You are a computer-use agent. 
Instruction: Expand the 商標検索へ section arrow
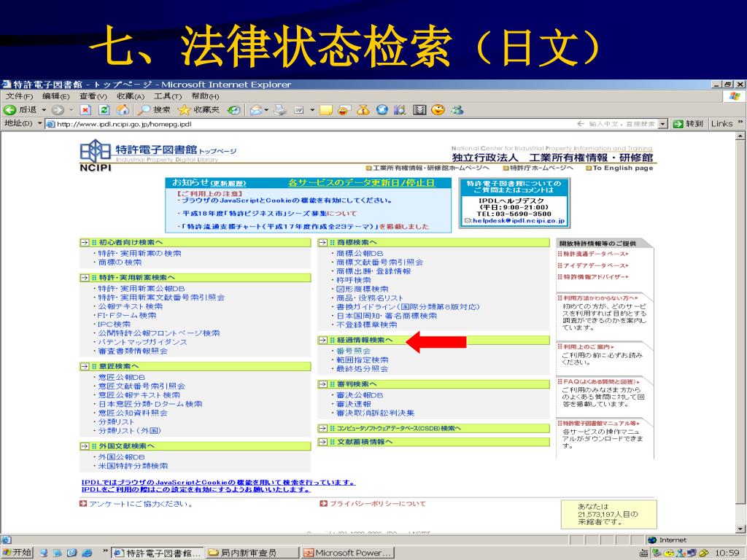(322, 243)
